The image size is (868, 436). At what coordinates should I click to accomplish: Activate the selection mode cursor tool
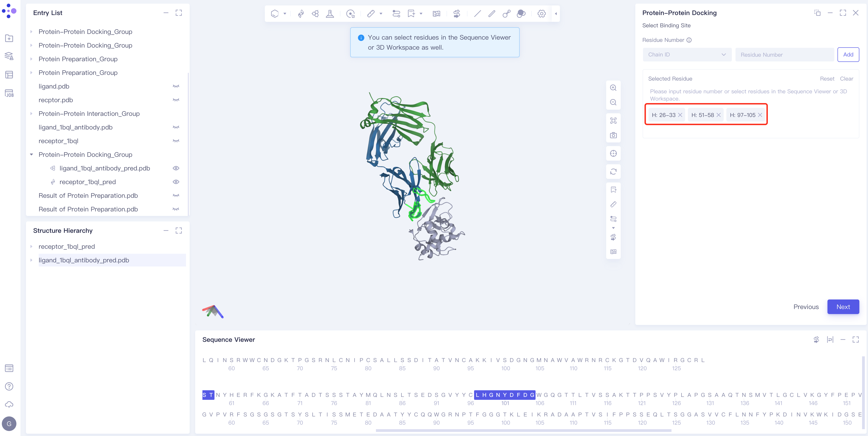350,13
